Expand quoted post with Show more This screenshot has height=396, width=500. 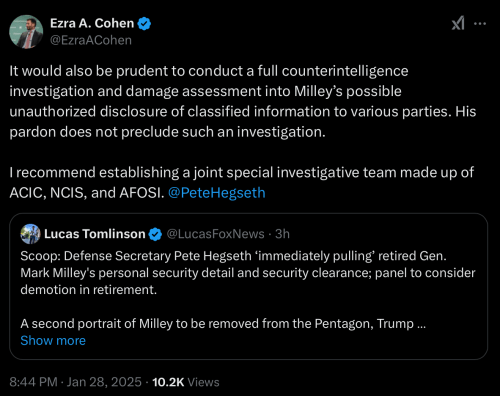coord(53,341)
